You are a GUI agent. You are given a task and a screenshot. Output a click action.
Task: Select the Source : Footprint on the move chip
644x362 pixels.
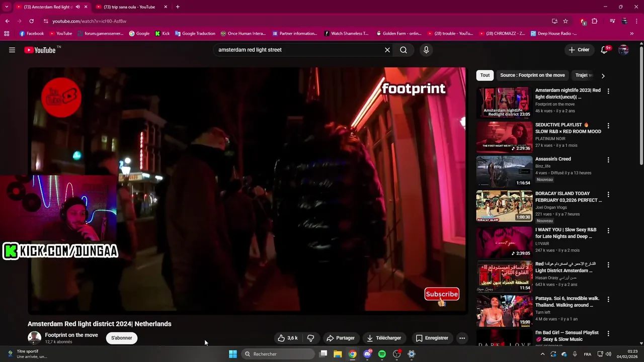pyautogui.click(x=532, y=75)
